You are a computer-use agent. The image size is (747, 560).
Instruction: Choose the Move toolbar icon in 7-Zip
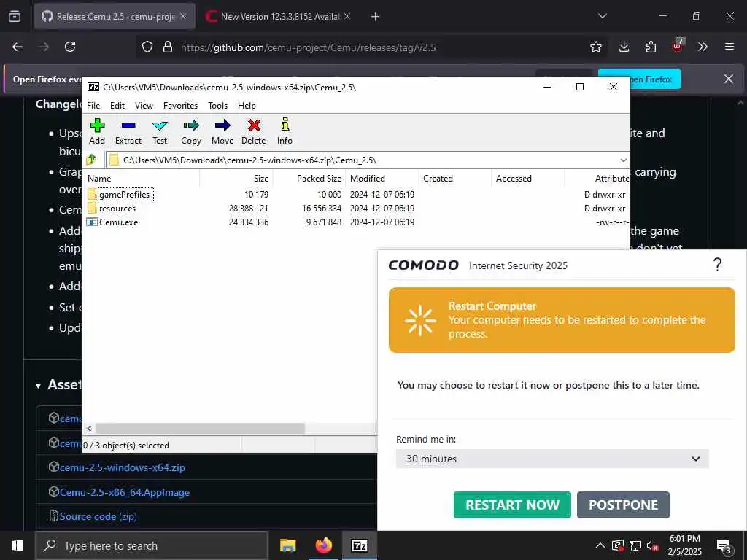222,131
